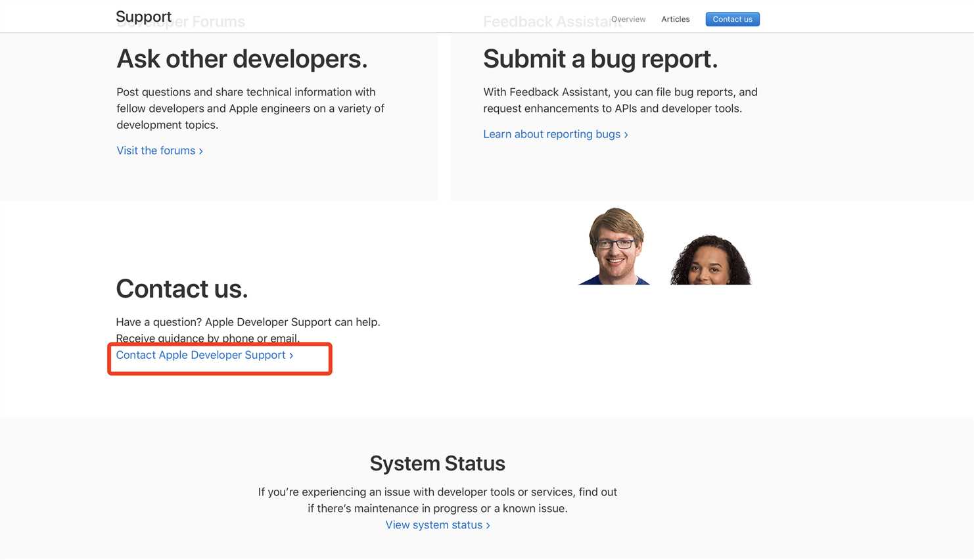Click text starting With Feedback Assistant
974x560 pixels.
pos(620,100)
